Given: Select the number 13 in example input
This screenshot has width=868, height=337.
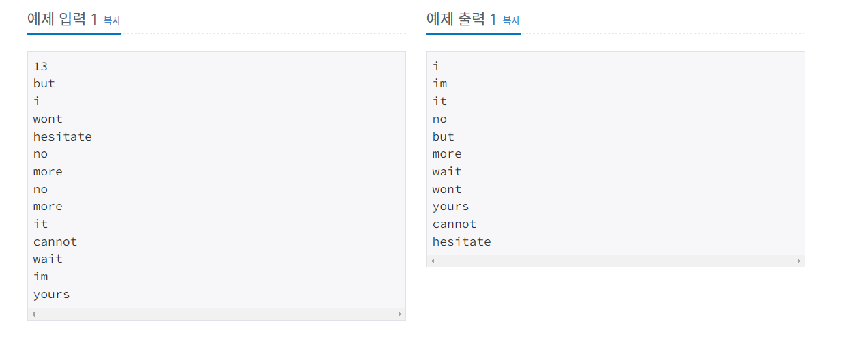Looking at the screenshot, I should (x=40, y=66).
